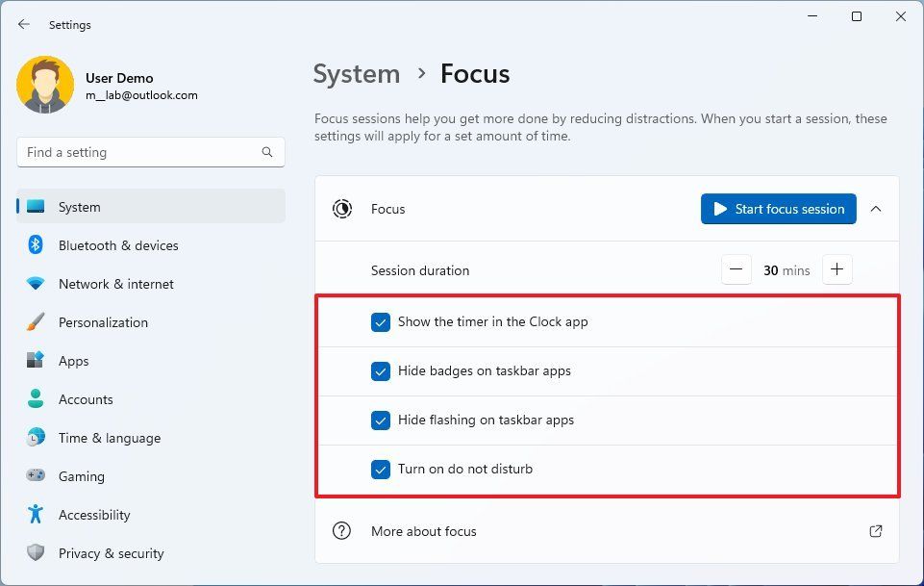Click the Focus half-circle icon
Screen dimensions: 924x586
point(342,209)
